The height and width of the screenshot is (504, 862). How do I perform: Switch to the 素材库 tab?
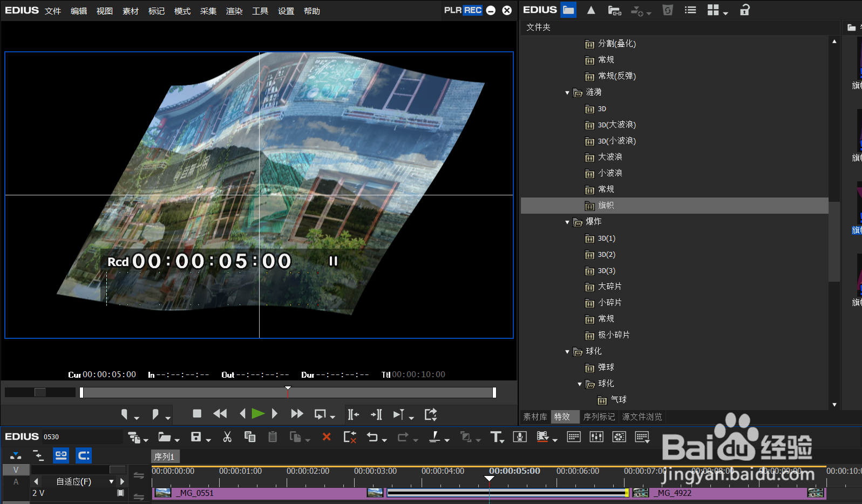point(535,417)
